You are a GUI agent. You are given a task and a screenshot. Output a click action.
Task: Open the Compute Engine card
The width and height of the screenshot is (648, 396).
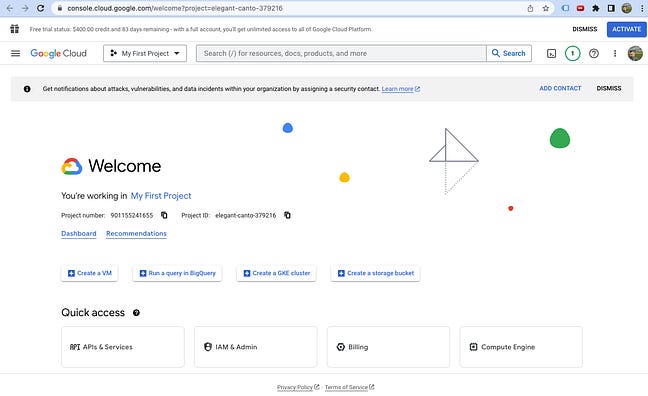[521, 347]
